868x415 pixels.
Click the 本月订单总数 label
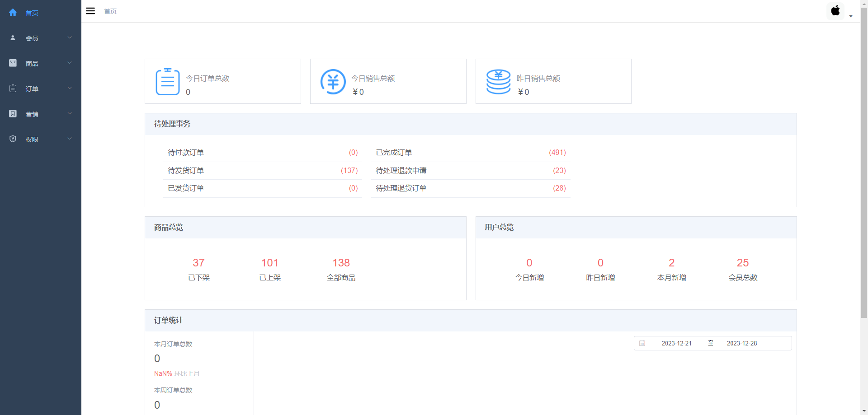point(173,344)
